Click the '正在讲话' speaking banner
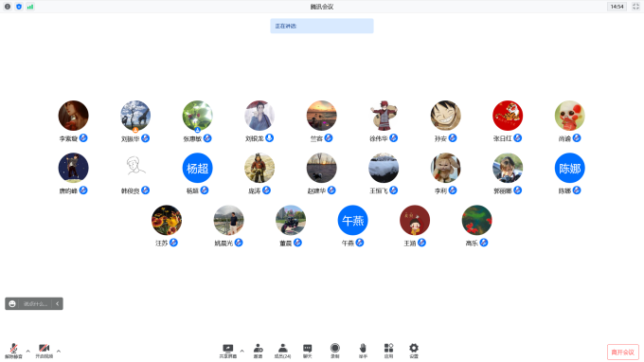644x362 pixels. click(322, 26)
